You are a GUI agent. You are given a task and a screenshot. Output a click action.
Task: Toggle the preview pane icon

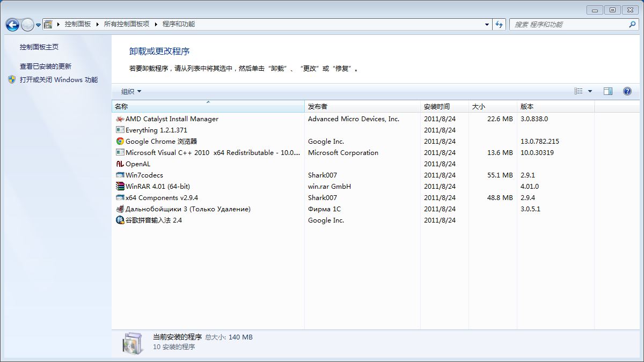[x=608, y=91]
